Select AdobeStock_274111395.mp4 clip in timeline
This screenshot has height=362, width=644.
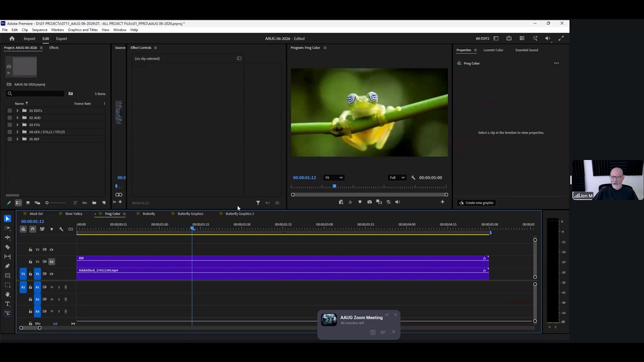(x=282, y=274)
